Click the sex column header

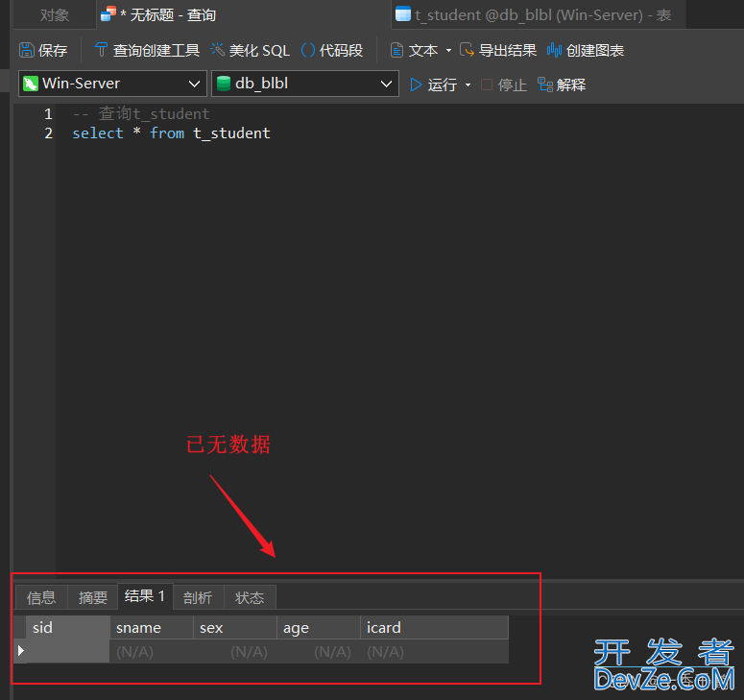235,627
